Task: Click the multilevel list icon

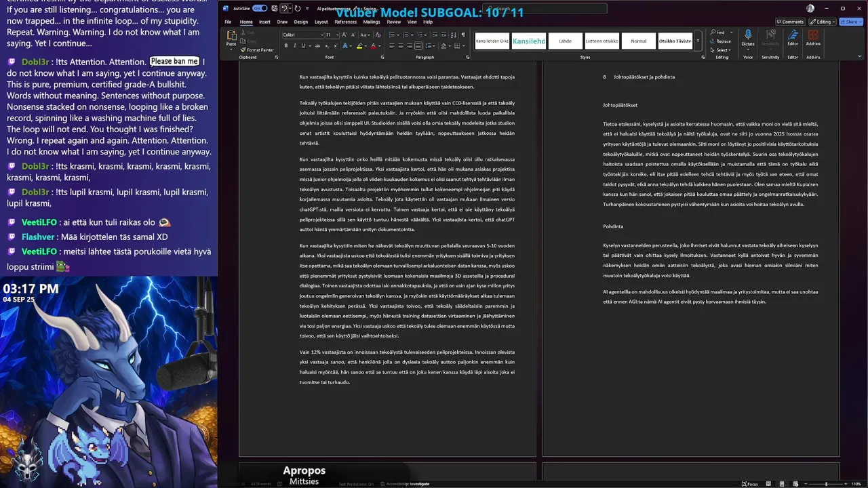Action: pos(420,35)
